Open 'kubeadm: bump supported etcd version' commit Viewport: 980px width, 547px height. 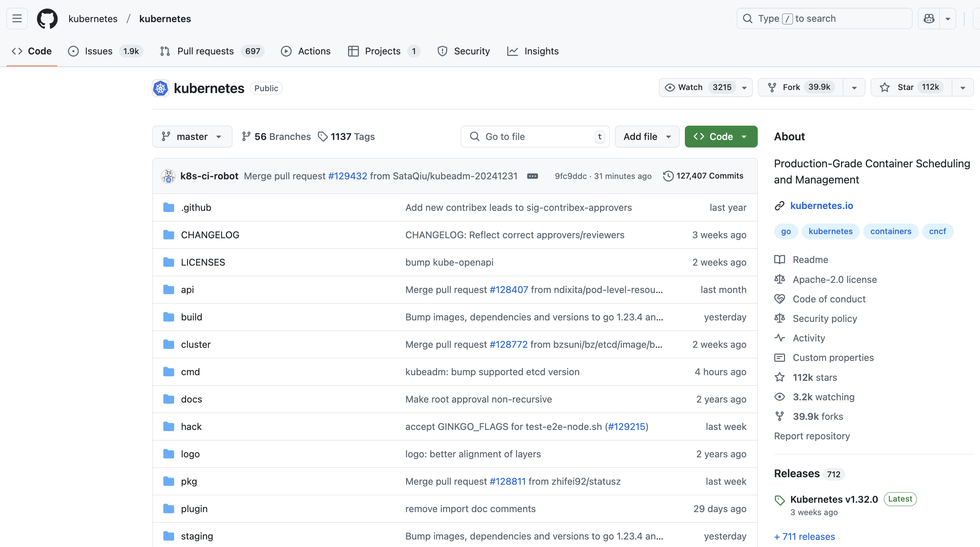pyautogui.click(x=492, y=372)
